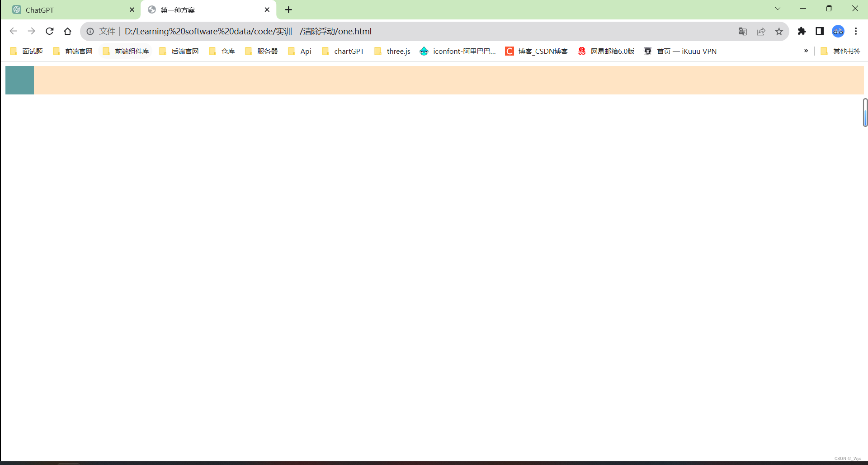Close the ChatGPT tab
This screenshot has width=868, height=465.
(132, 9)
